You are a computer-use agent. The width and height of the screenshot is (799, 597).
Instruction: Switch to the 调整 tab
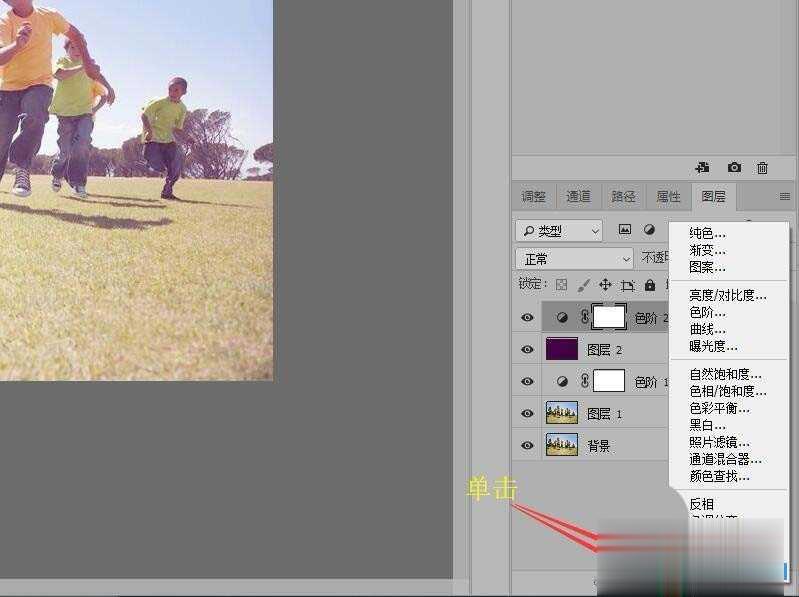click(x=534, y=196)
